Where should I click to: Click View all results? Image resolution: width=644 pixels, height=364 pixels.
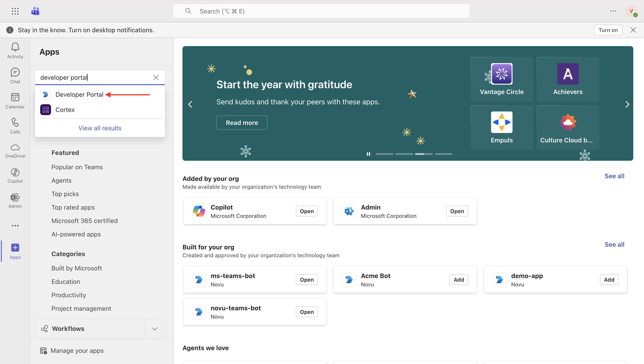100,128
